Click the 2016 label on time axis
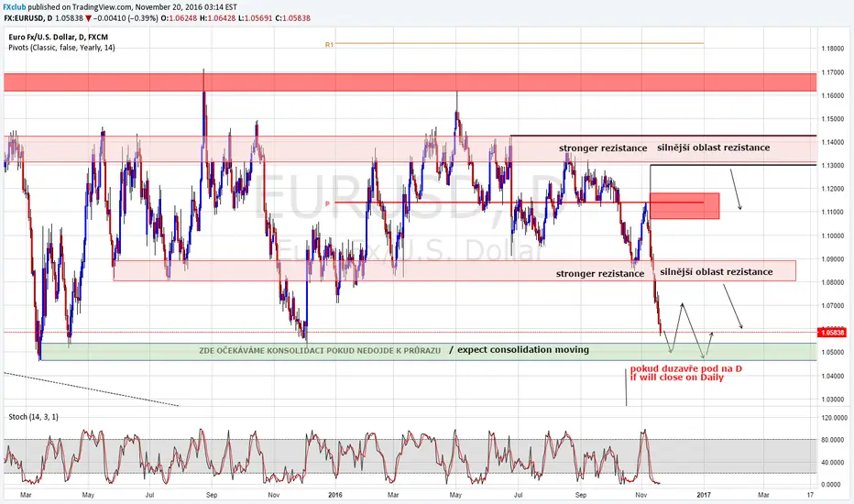Screen dimensions: 854x504 pos(335,495)
